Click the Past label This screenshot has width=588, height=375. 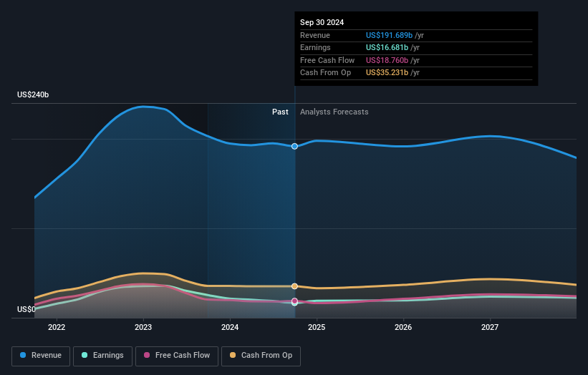280,112
